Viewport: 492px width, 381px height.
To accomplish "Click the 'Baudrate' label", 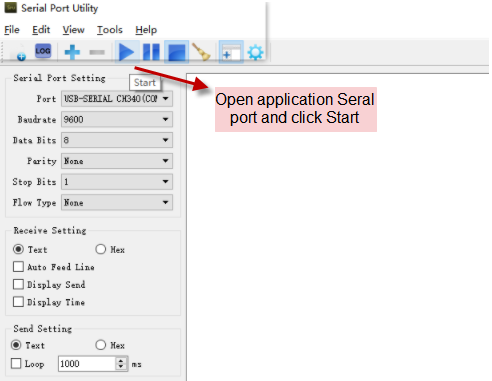I will [37, 120].
